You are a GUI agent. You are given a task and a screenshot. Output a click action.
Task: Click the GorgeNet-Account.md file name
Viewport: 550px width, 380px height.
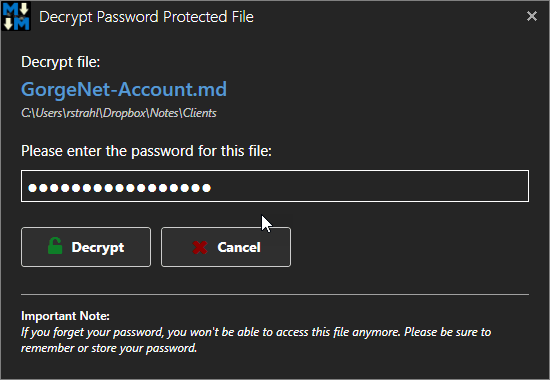click(124, 89)
